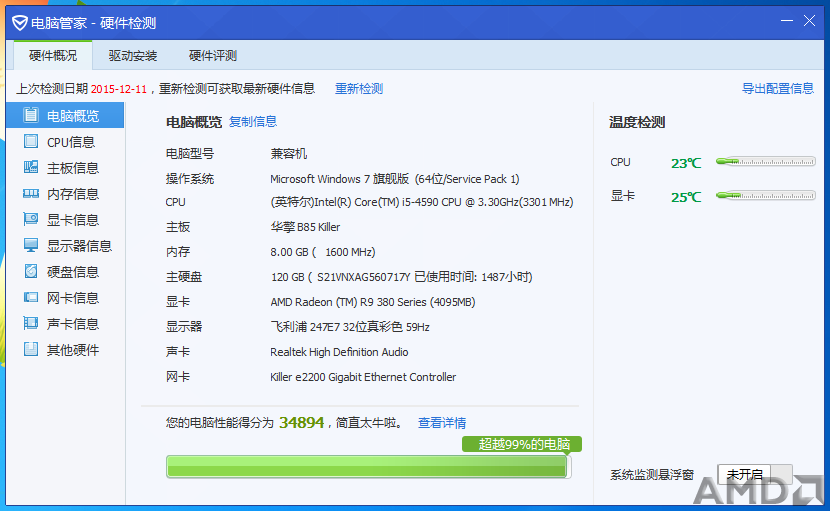Open the 声卡信息 section
Screen dimensions: 830x511
(x=65, y=324)
